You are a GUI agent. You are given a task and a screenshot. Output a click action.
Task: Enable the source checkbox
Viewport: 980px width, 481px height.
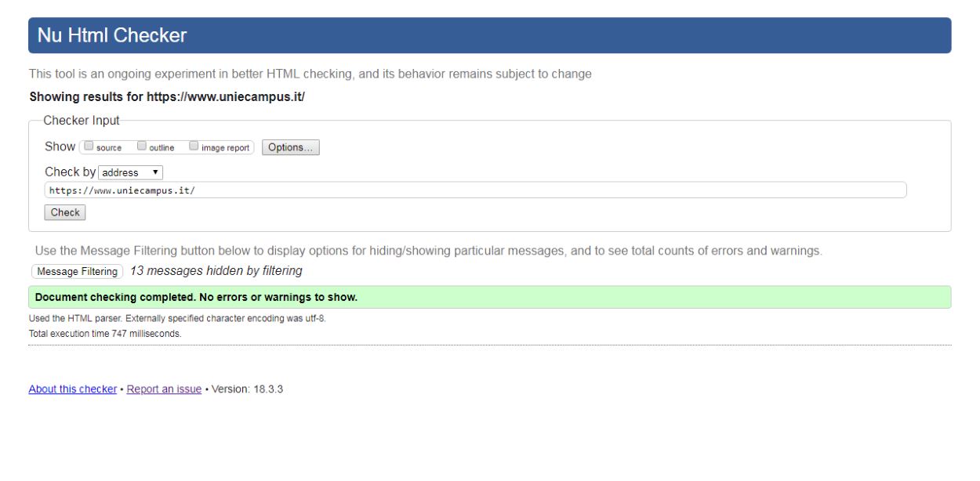click(89, 146)
